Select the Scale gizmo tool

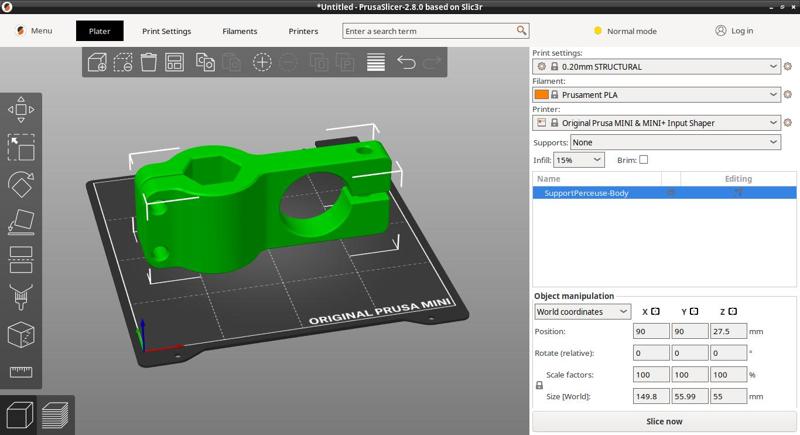(21, 147)
